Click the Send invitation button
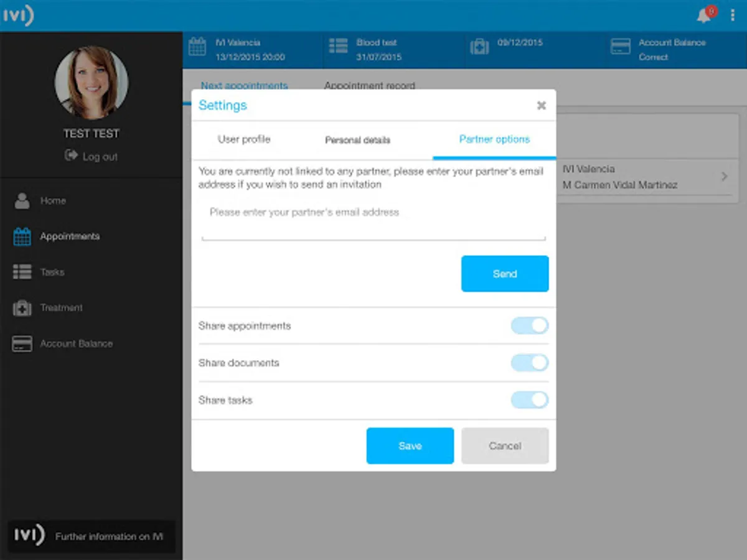 tap(505, 274)
